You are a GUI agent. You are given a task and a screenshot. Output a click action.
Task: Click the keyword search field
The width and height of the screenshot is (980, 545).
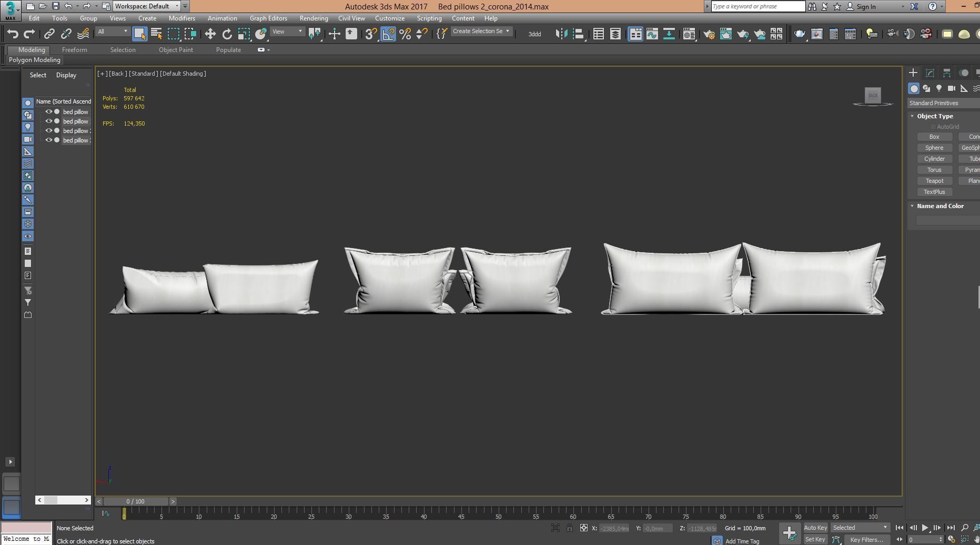758,6
